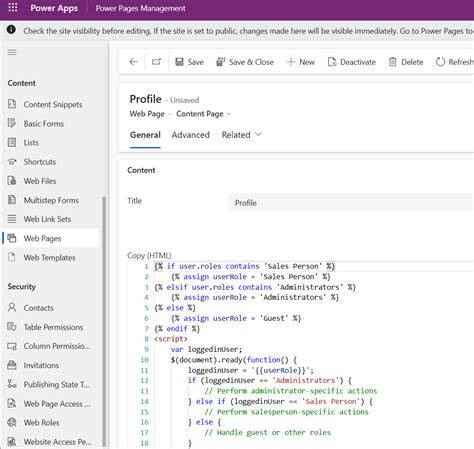Click line 17 Handle guest comment
Viewport: 474px width, 449px height.
(x=268, y=433)
